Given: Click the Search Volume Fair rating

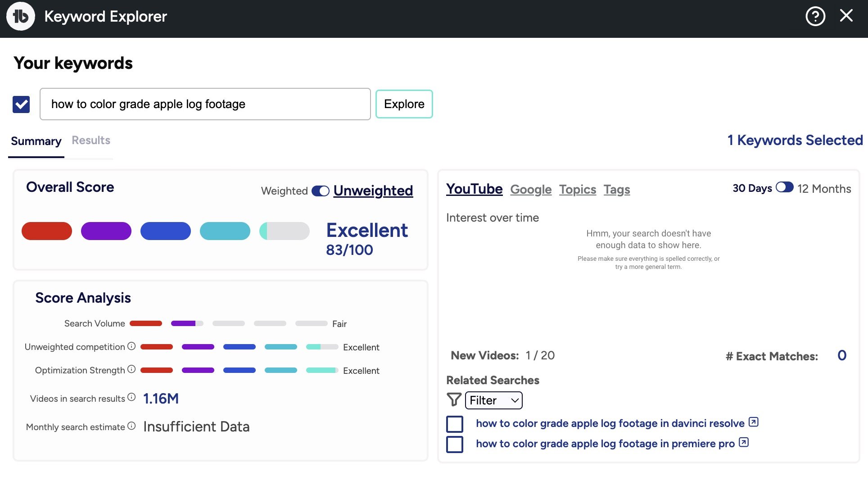Looking at the screenshot, I should point(339,324).
